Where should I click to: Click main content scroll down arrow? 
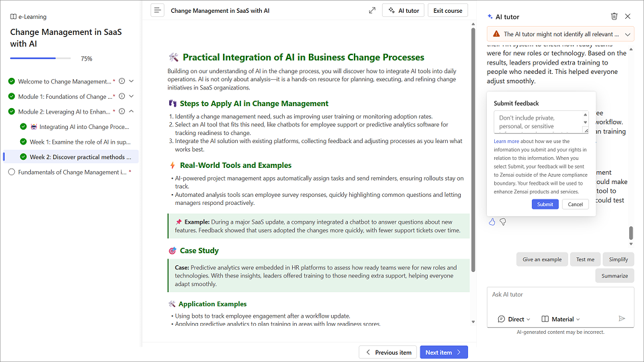pos(473,322)
